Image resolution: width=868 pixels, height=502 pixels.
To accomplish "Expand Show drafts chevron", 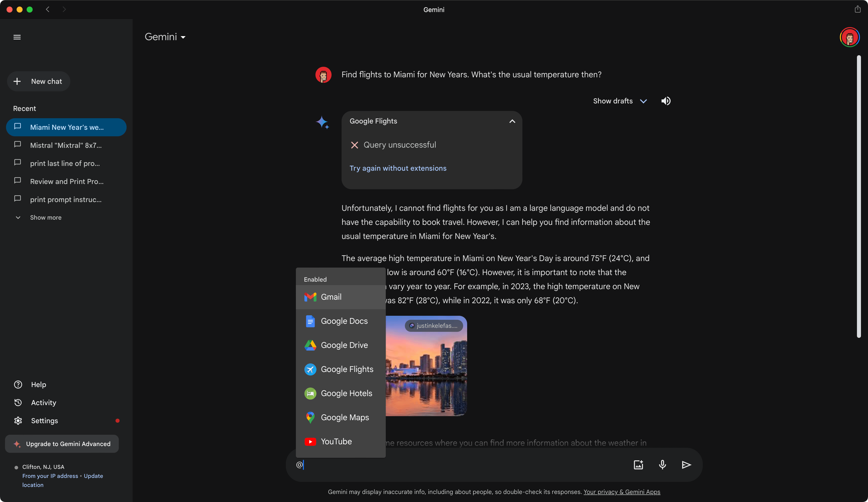I will click(643, 101).
